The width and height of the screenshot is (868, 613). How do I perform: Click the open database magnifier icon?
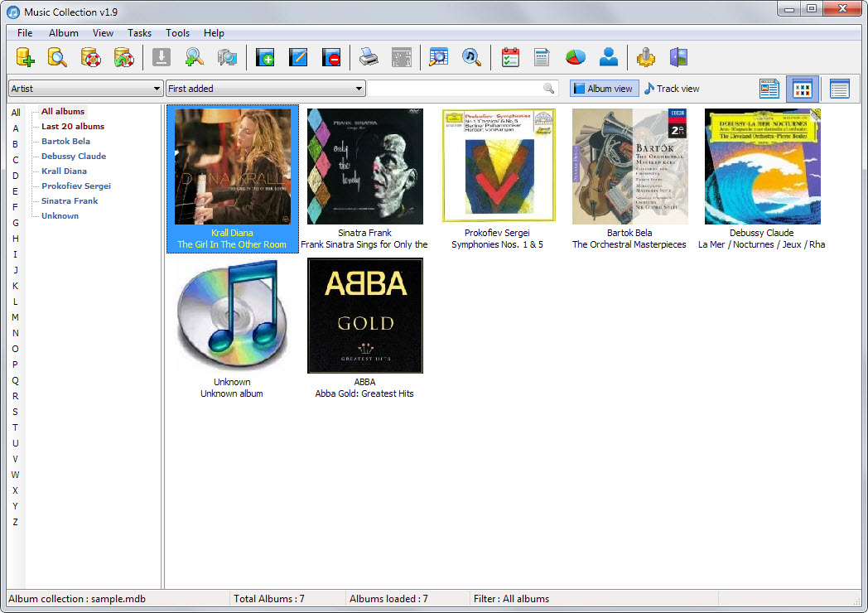(58, 57)
